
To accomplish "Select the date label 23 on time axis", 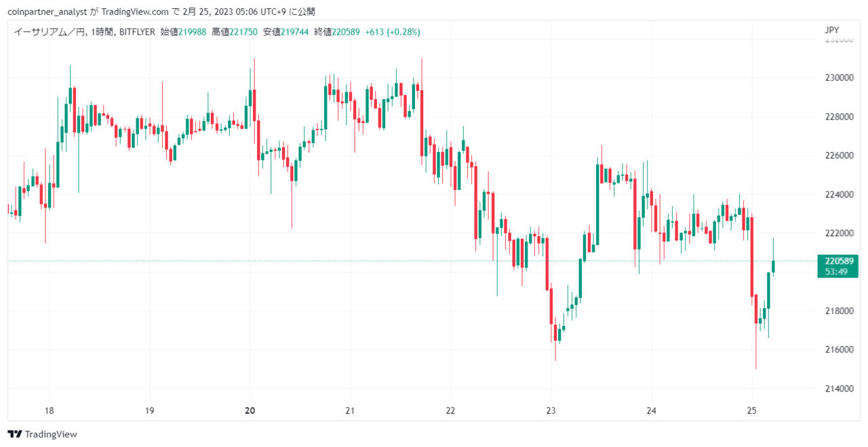I will [551, 410].
